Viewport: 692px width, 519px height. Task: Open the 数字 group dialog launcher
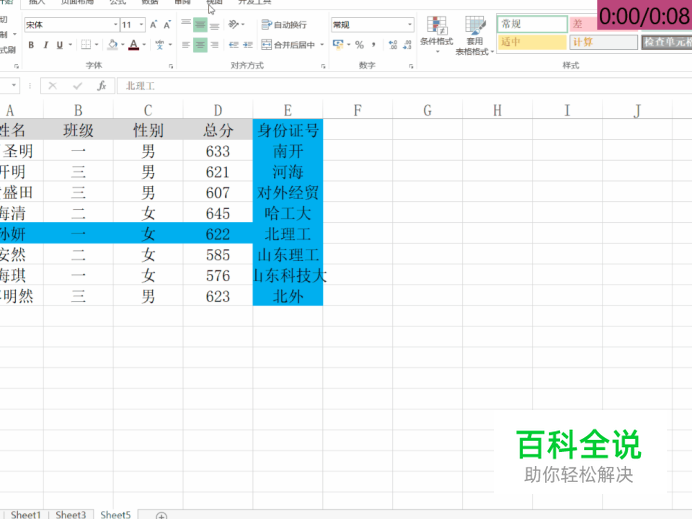[x=411, y=66]
